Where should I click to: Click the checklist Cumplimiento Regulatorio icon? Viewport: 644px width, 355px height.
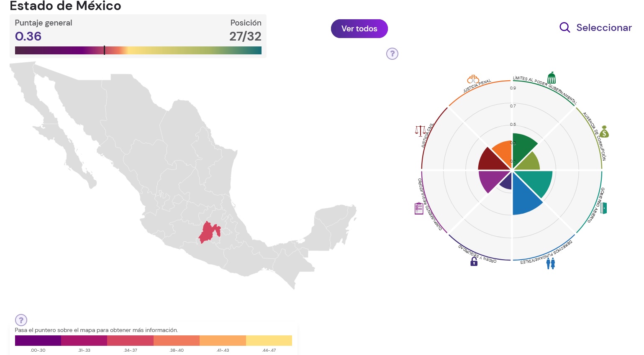pos(419,208)
